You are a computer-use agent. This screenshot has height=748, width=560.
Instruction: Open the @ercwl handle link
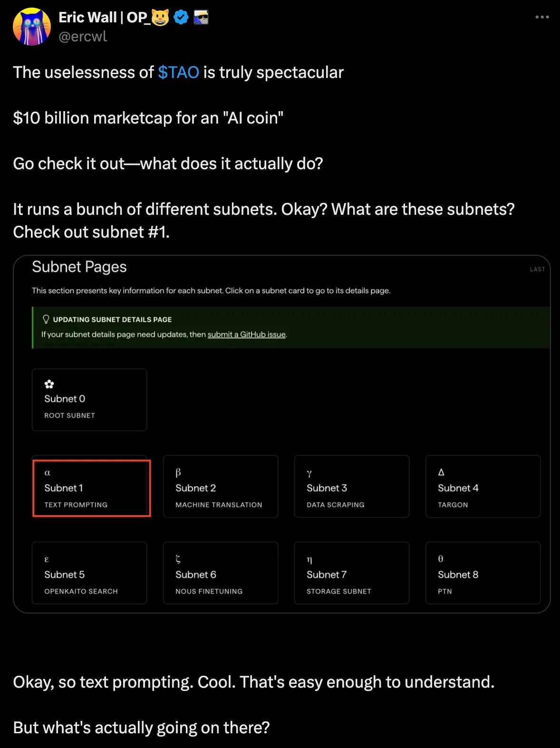pyautogui.click(x=83, y=37)
